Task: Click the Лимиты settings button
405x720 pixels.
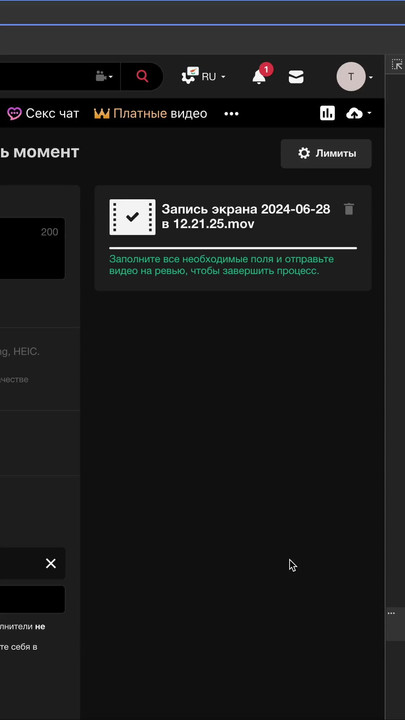Action: 326,153
